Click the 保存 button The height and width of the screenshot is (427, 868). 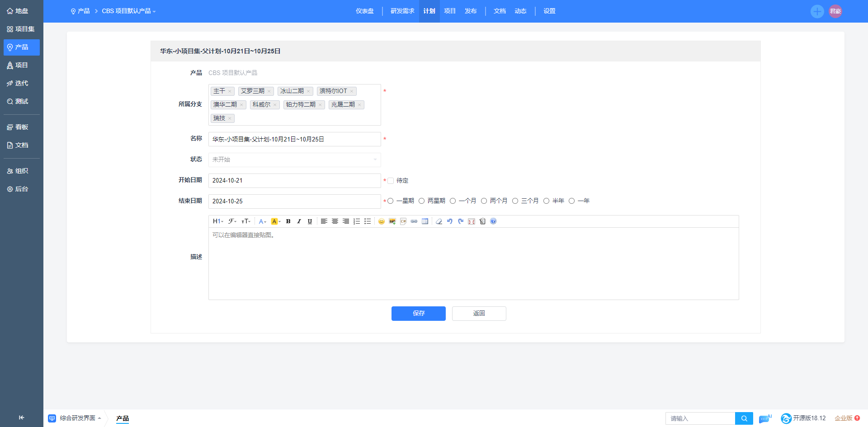418,314
